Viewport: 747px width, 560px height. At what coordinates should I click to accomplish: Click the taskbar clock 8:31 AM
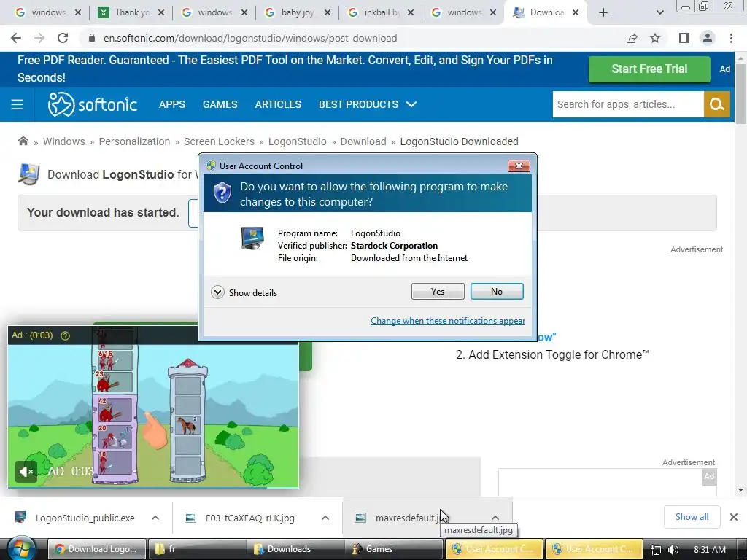pos(710,550)
